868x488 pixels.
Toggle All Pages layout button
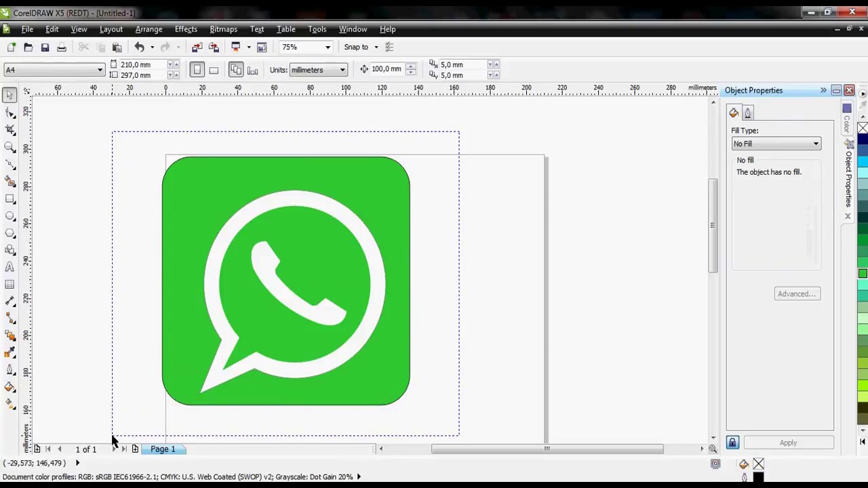click(236, 70)
